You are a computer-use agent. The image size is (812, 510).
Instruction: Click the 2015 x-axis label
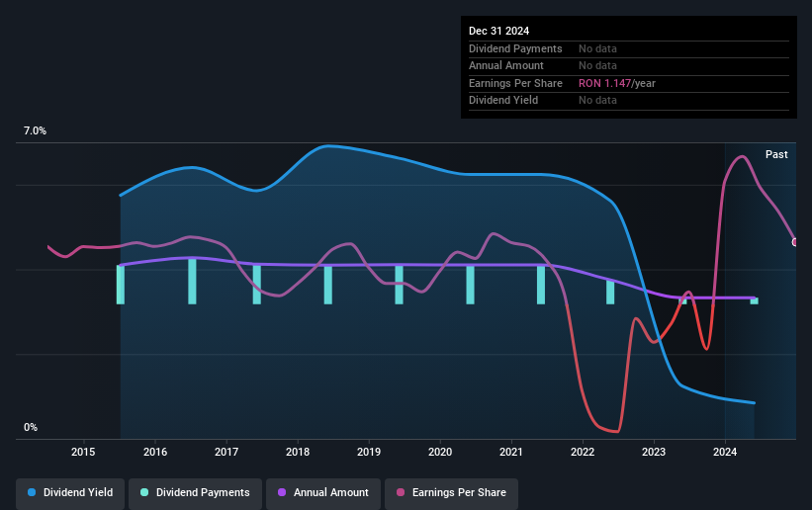tap(83, 452)
